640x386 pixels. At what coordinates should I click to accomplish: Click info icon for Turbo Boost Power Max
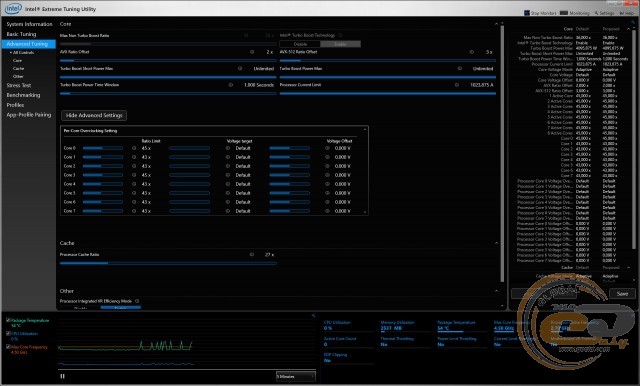coord(460,68)
